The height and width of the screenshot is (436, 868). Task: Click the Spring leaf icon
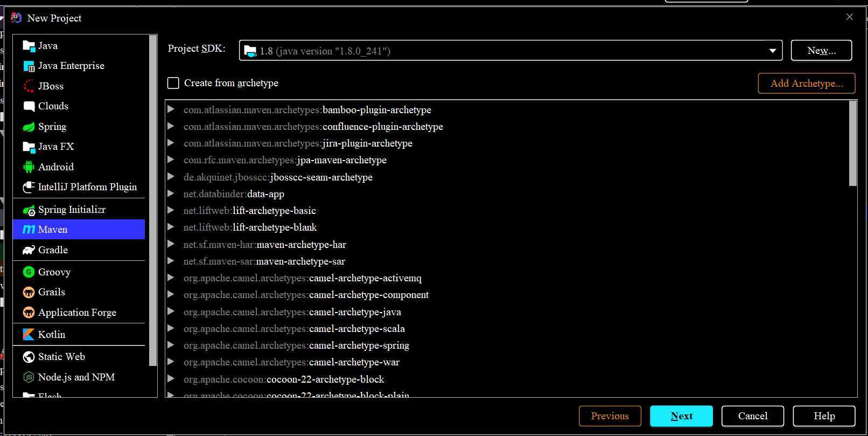[29, 127]
